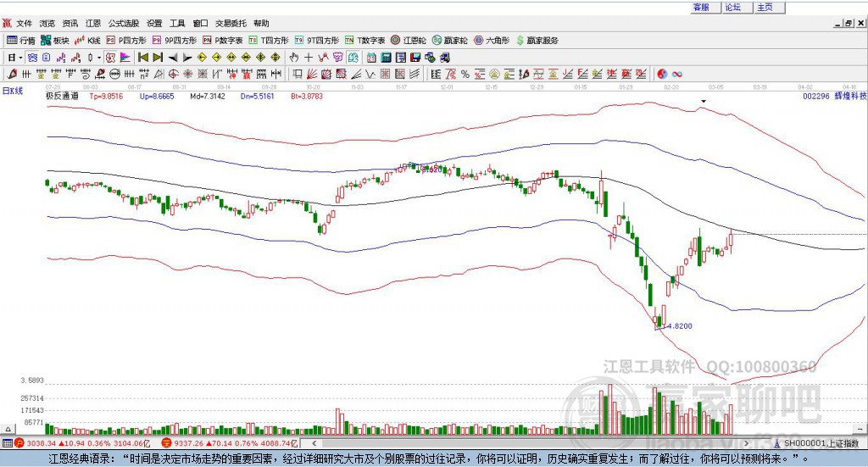Jump to last bar with skip-to-end icon
The height and width of the screenshot is (467, 868).
[158, 58]
